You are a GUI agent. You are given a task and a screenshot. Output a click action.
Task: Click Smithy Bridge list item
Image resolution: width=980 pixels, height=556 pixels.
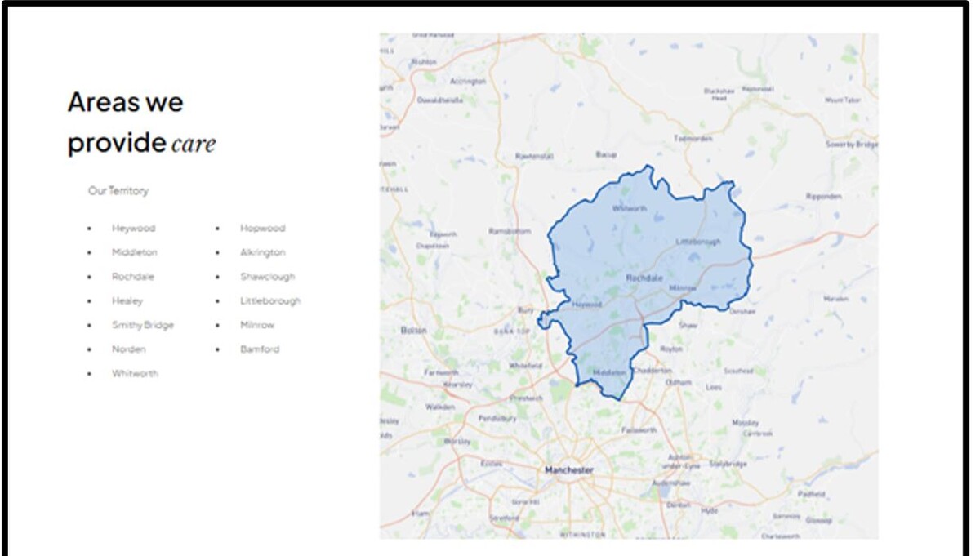[x=143, y=325]
